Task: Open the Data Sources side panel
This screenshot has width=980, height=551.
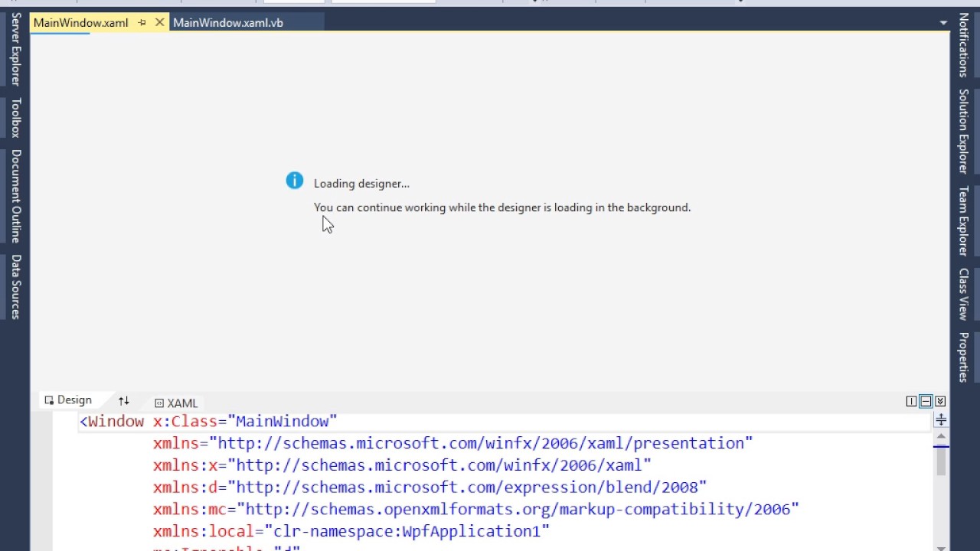Action: (15, 287)
